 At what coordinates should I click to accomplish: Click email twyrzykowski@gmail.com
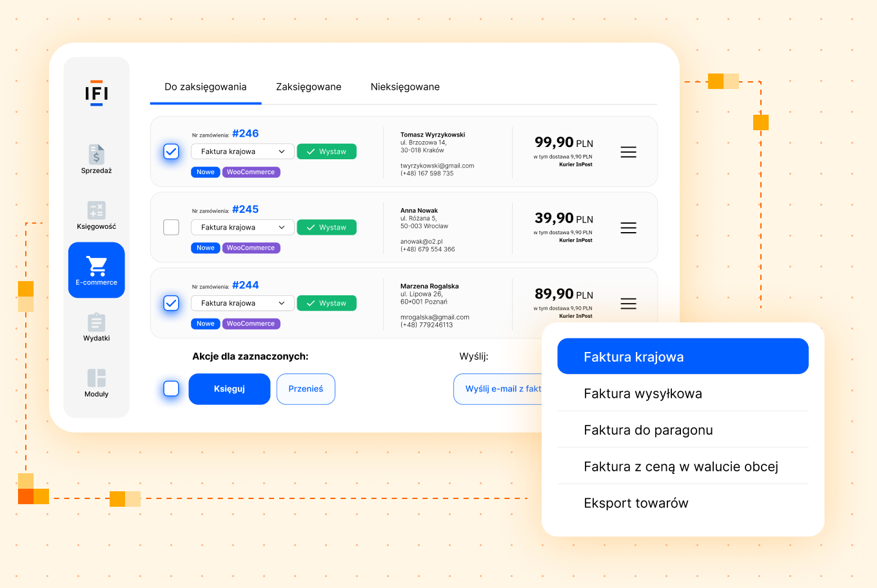click(437, 166)
